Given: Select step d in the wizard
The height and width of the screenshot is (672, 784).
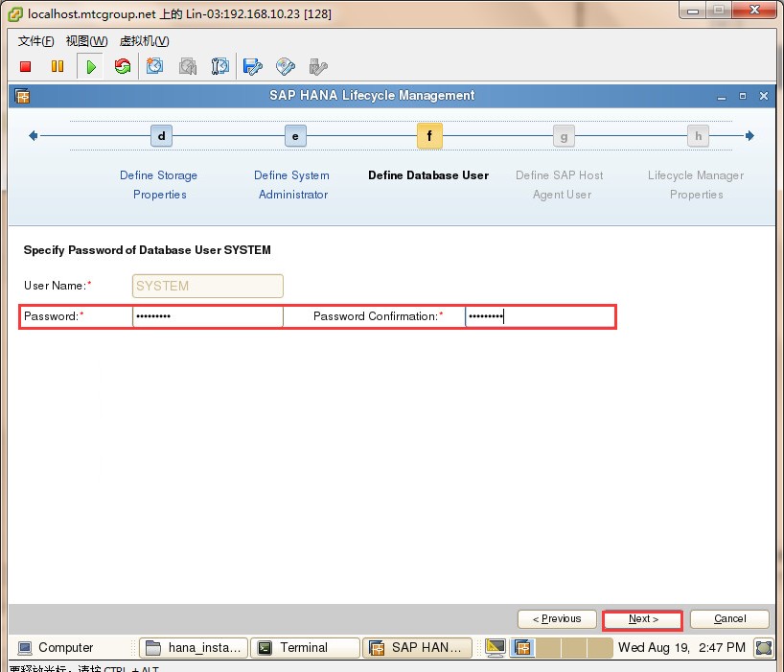Looking at the screenshot, I should (162, 136).
